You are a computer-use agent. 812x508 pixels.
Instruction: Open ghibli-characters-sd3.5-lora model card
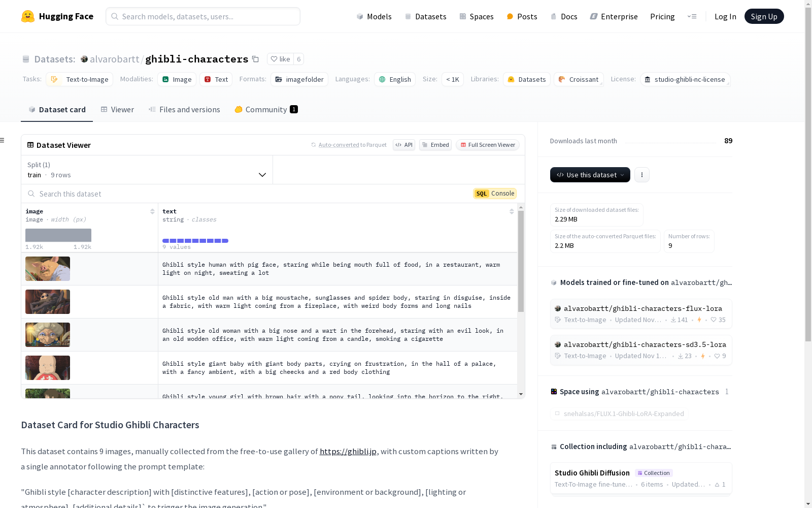pyautogui.click(x=641, y=350)
